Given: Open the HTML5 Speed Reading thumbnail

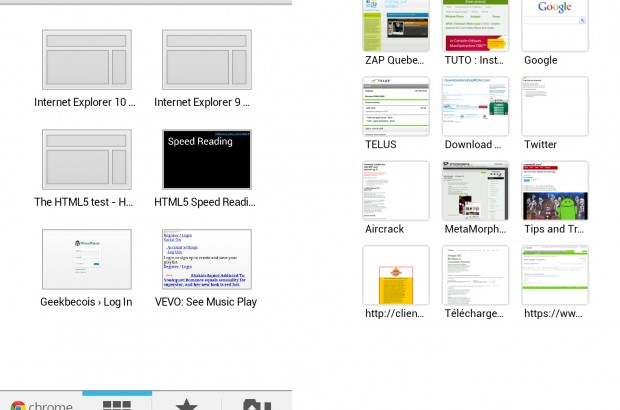Looking at the screenshot, I should (x=207, y=160).
